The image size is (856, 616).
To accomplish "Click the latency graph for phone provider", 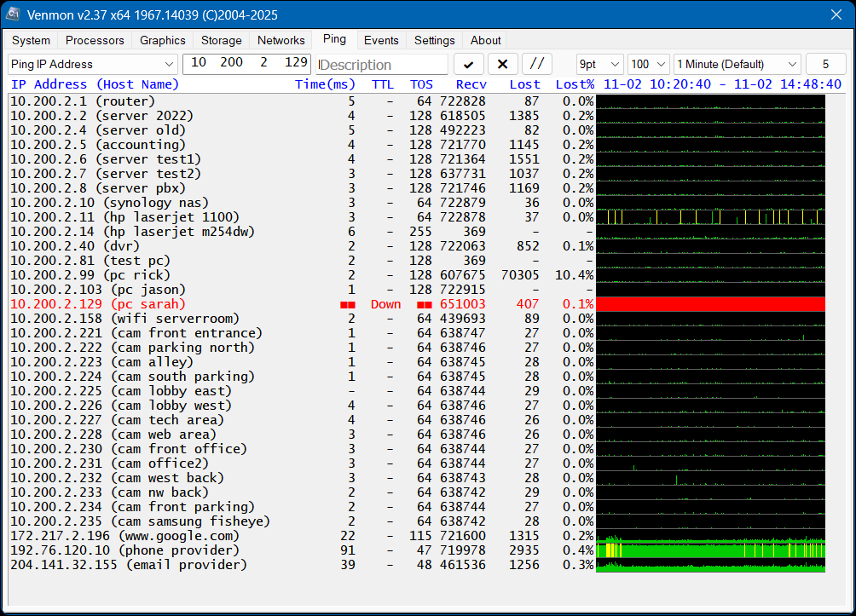I will 710,550.
